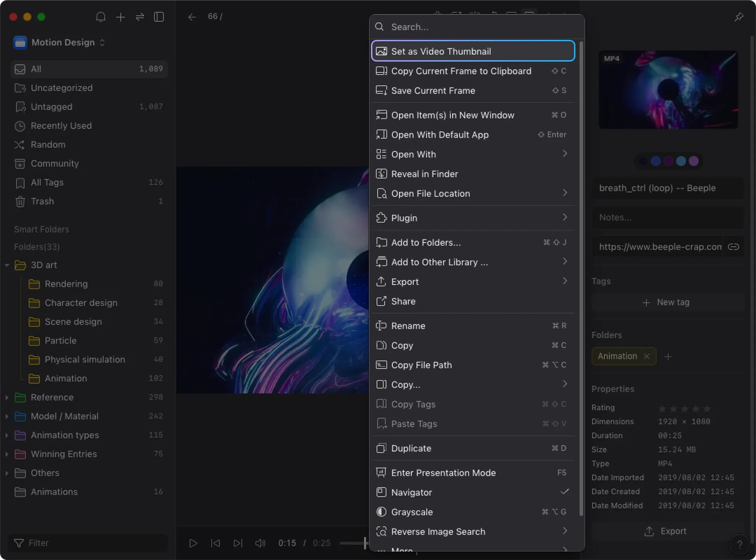756x560 pixels.
Task: Play the video with the play button
Action: tap(193, 543)
